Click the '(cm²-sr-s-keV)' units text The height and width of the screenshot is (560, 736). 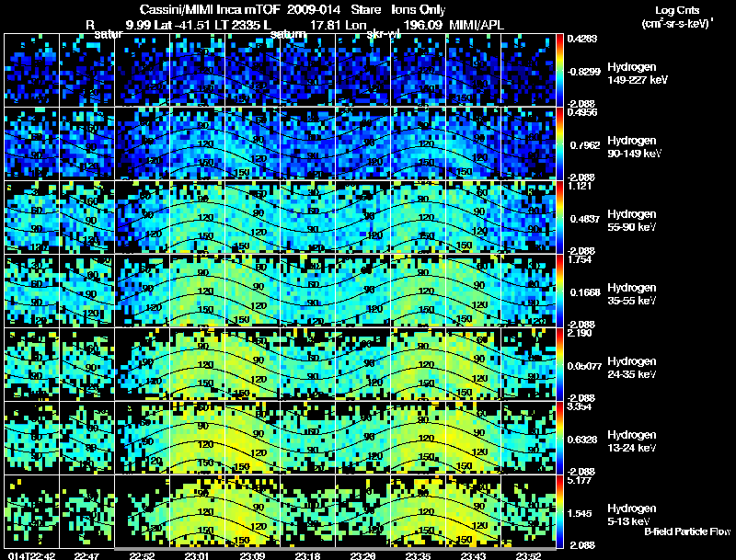676,24
